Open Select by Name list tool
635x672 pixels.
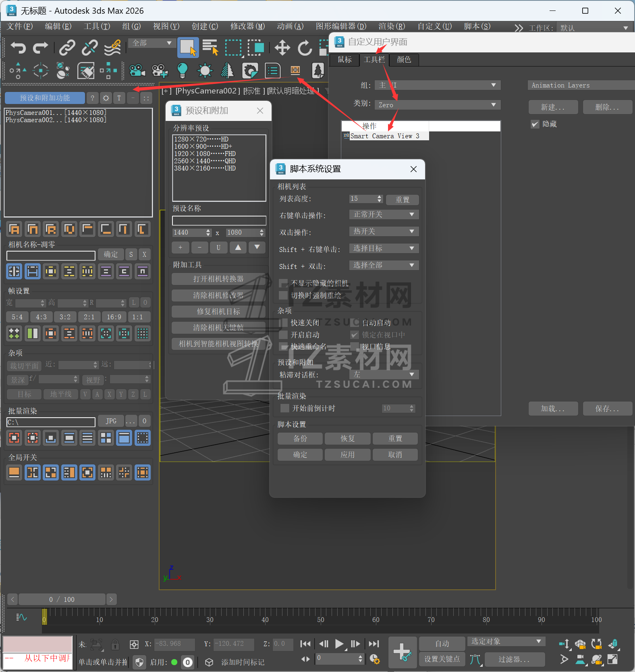pos(210,48)
